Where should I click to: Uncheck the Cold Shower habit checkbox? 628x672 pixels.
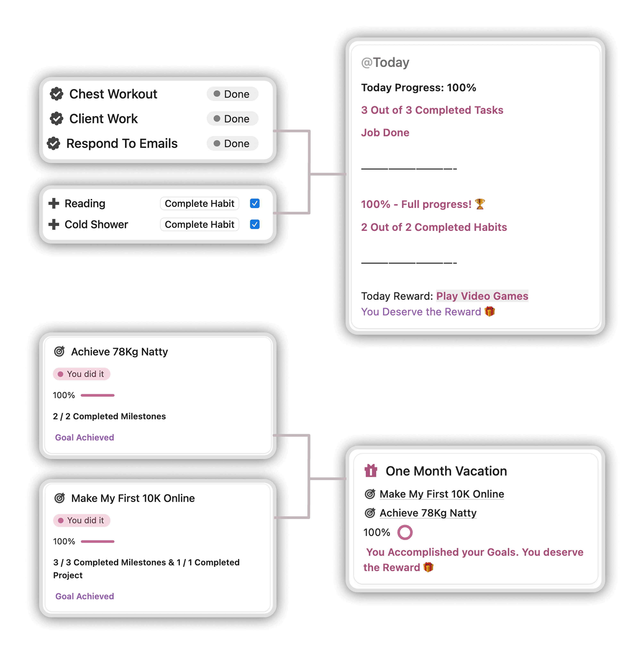coord(254,224)
